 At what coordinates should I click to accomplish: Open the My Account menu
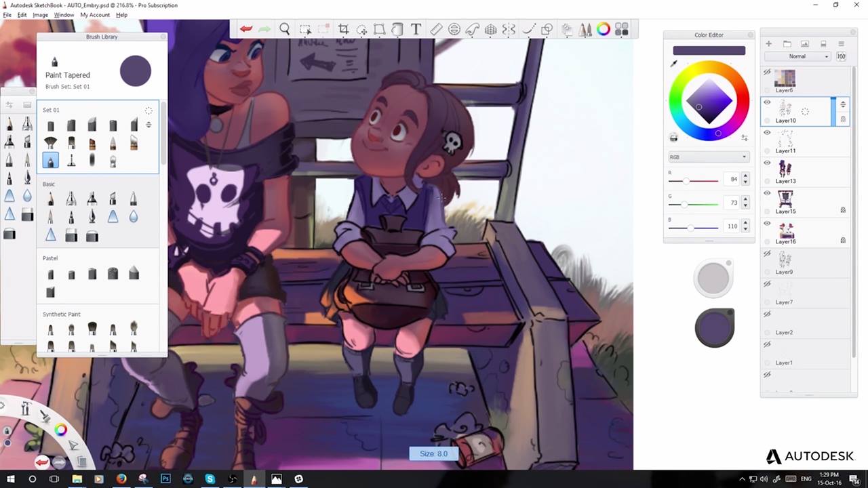tap(95, 15)
